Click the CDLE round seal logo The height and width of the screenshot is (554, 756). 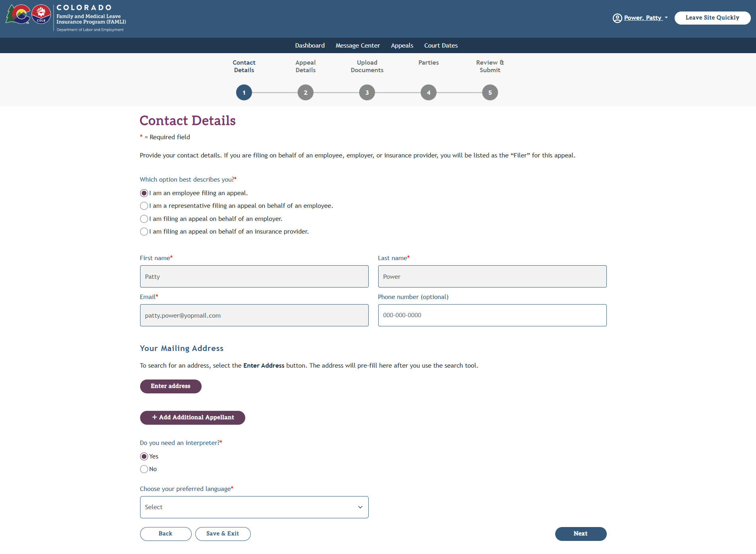41,14
